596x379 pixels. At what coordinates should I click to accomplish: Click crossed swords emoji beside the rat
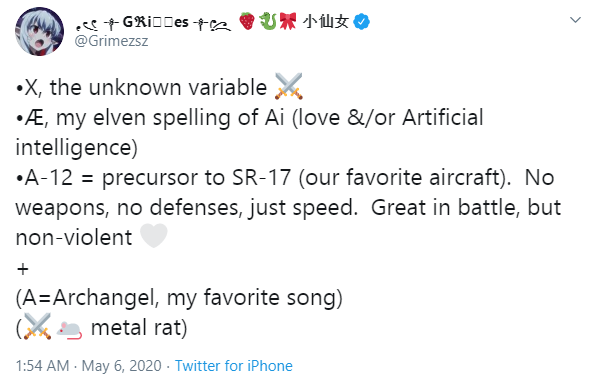pyautogui.click(x=37, y=326)
